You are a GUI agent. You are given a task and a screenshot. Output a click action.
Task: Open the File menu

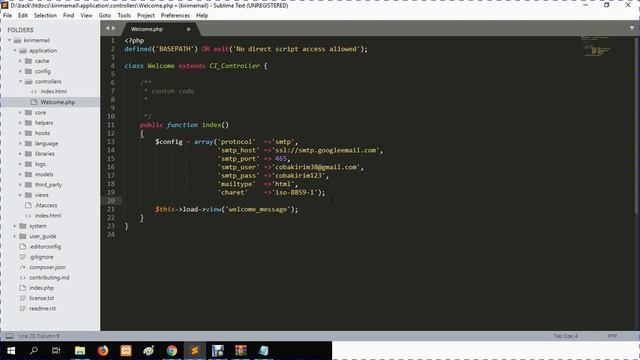(7, 16)
